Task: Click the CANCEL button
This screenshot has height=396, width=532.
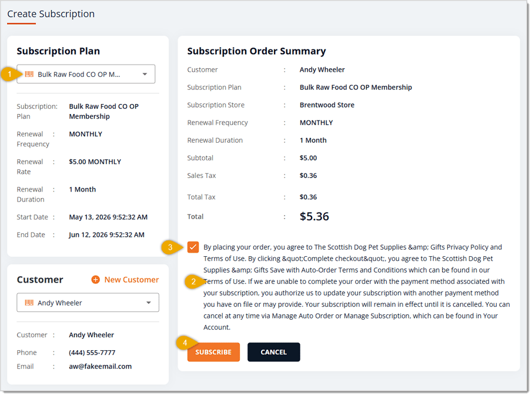Action: [273, 352]
